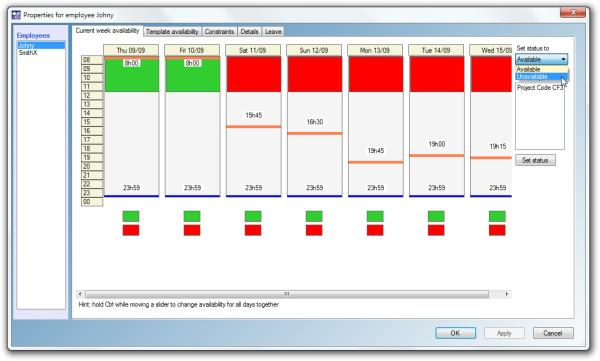Image resolution: width=600 pixels, height=361 pixels.
Task: Click green swatch under Tue 14/09
Action: click(436, 216)
